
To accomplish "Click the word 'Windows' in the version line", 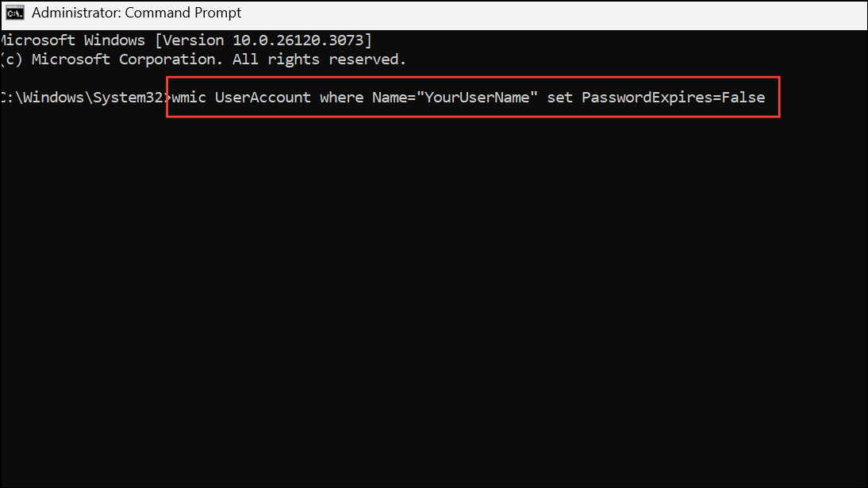I will (114, 40).
